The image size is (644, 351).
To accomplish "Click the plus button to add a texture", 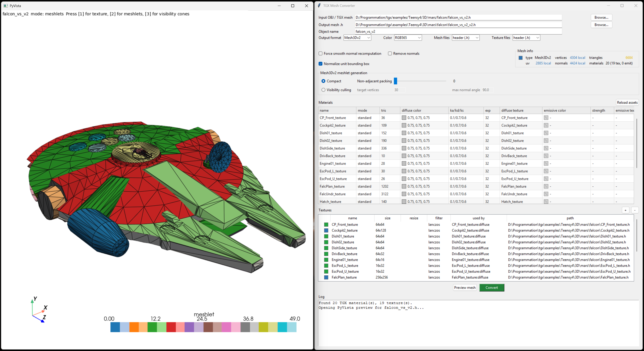I will [625, 210].
